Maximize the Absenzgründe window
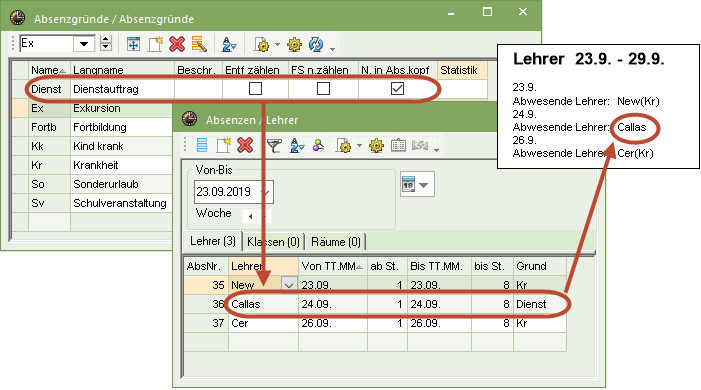701x390 pixels. [487, 12]
